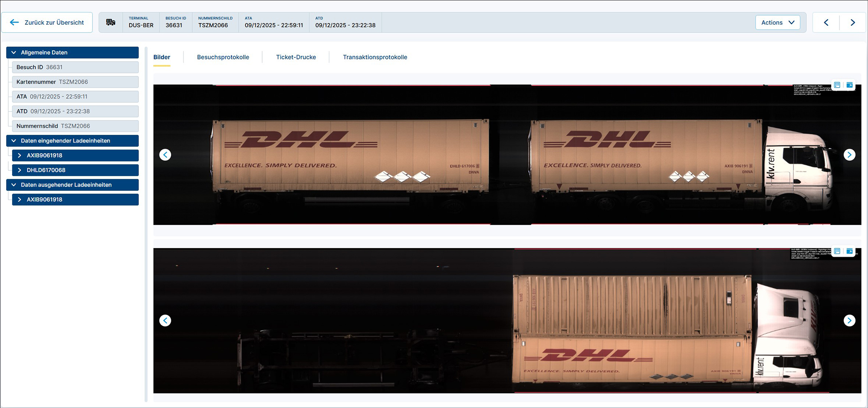The image size is (868, 408).
Task: Show previous image in top carousel
Action: point(165,155)
